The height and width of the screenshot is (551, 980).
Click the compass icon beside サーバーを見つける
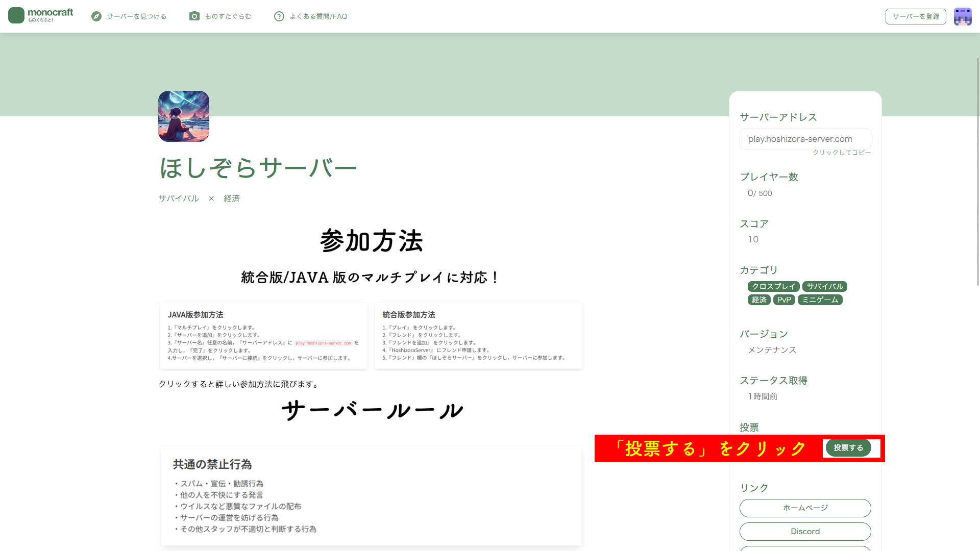coord(96,16)
